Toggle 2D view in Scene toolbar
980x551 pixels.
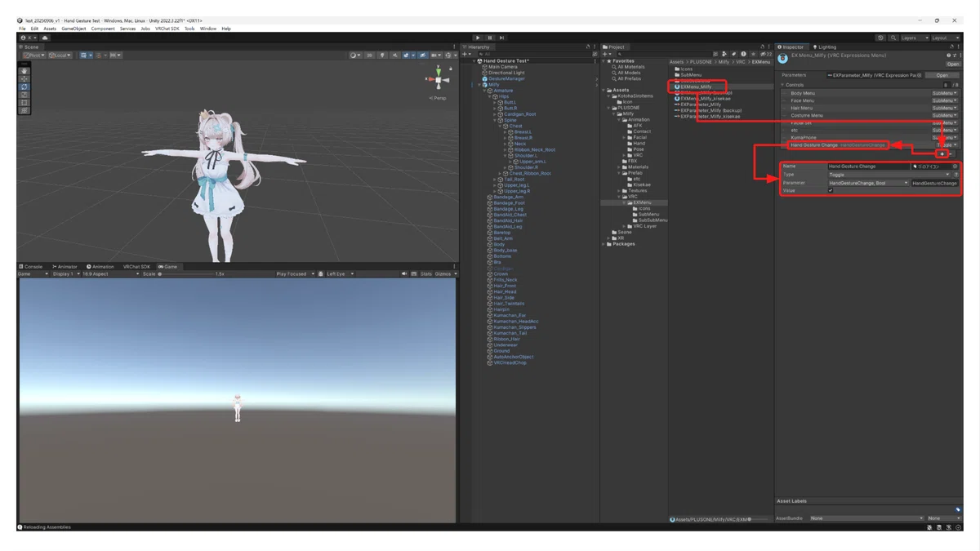(x=371, y=56)
